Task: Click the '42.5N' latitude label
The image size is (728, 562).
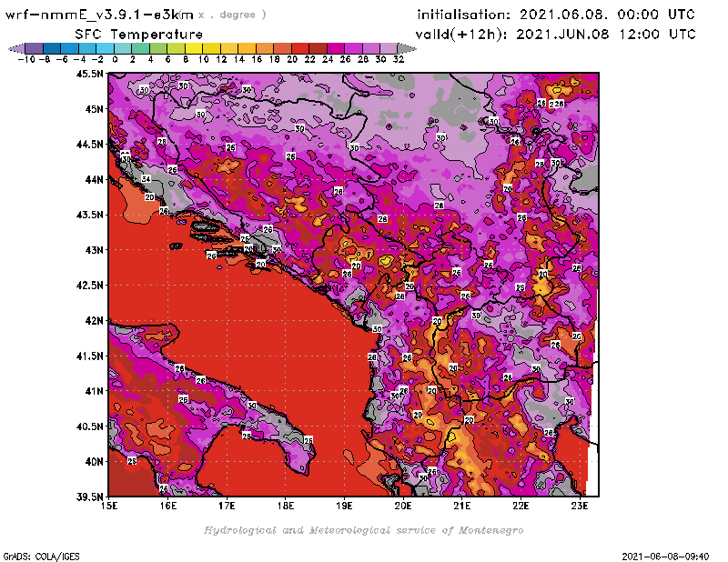Action: point(89,286)
